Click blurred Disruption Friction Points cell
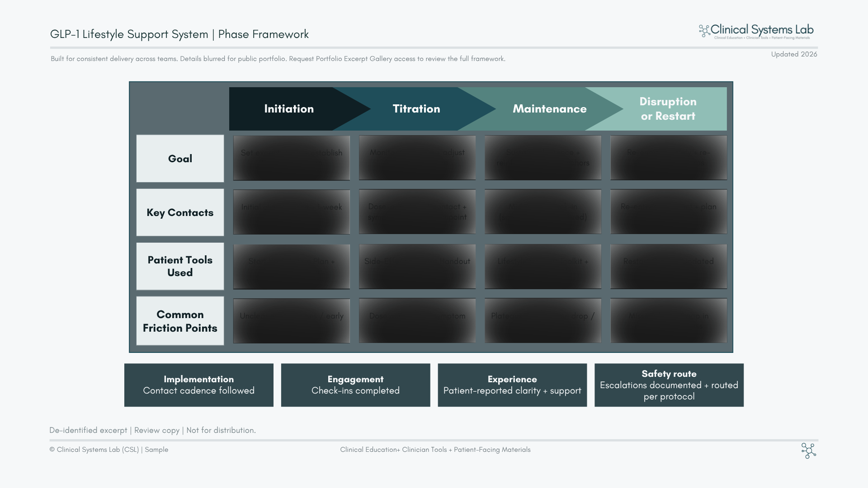Image resolution: width=868 pixels, height=488 pixels. pyautogui.click(x=669, y=321)
